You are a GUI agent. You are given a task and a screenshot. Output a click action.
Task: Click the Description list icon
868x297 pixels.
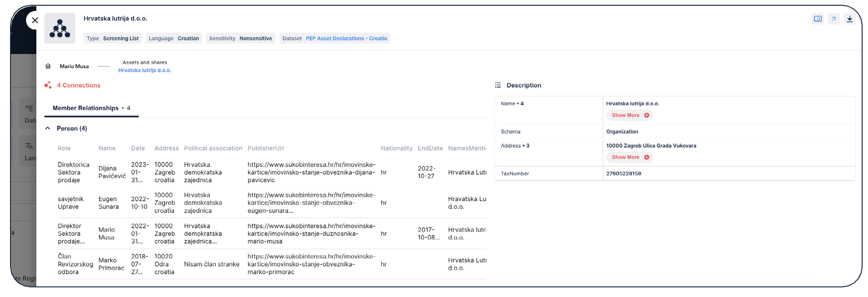tap(498, 85)
